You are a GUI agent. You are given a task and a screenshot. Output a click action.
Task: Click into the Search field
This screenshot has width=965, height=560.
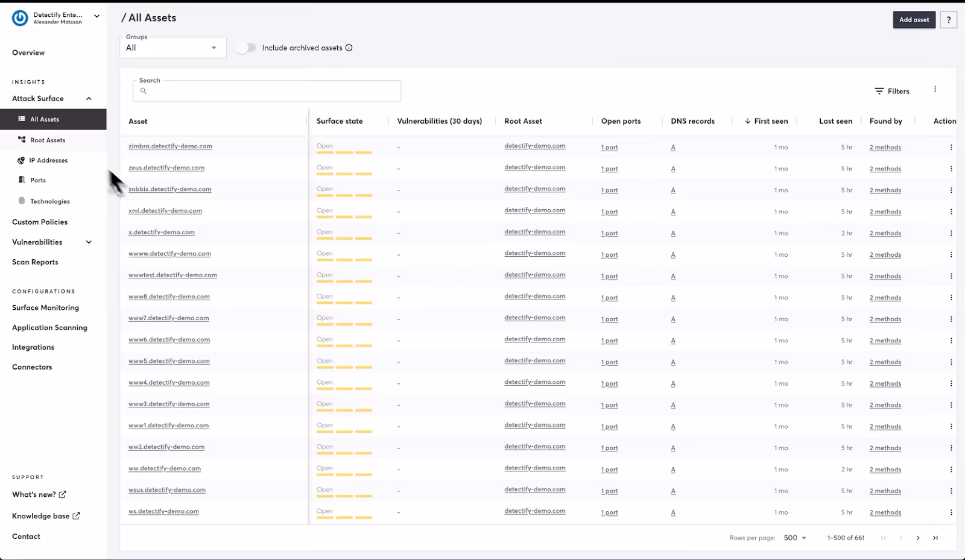click(x=267, y=91)
